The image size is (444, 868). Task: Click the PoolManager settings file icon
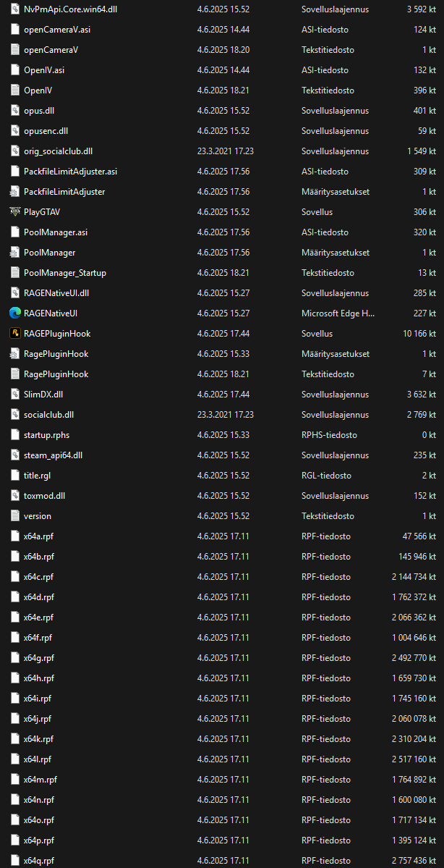[14, 253]
